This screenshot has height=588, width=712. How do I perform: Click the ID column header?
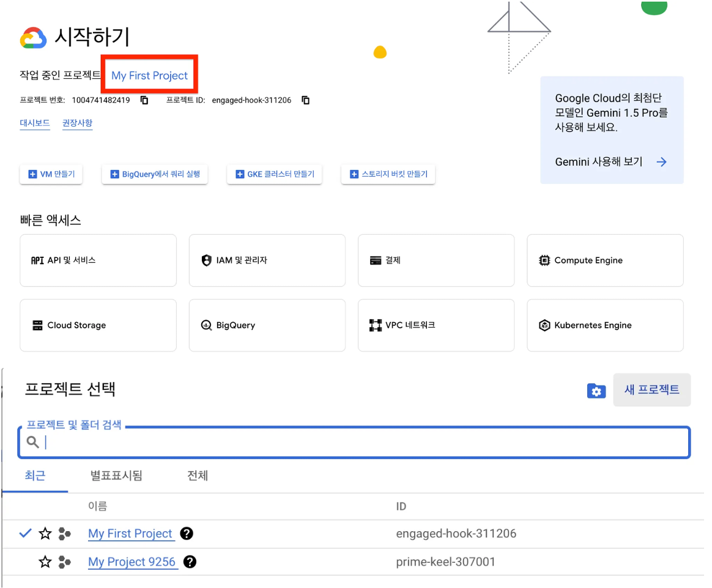[x=401, y=506]
